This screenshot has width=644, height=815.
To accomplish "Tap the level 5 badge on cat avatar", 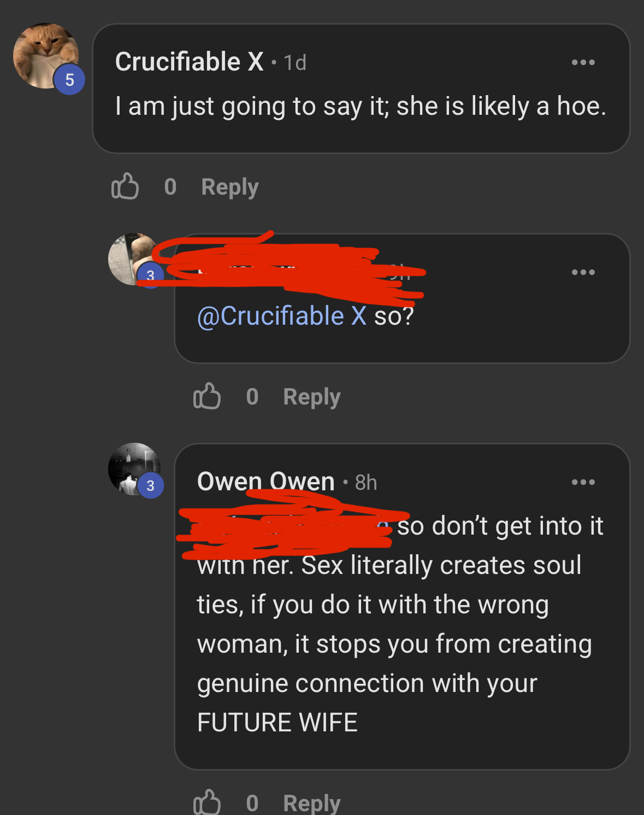I will coord(69,80).
